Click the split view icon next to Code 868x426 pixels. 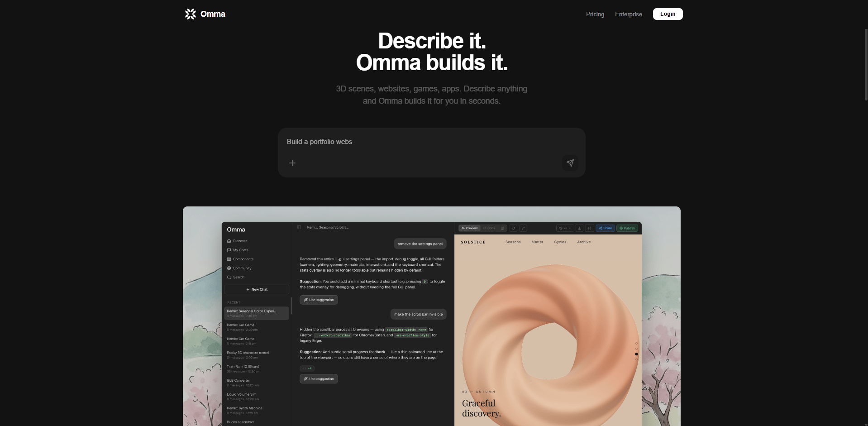point(502,228)
